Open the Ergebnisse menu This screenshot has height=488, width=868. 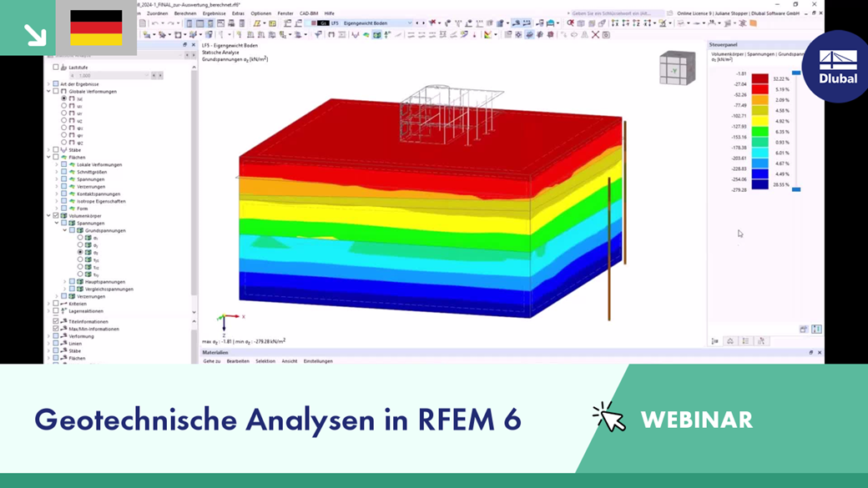pos(214,13)
